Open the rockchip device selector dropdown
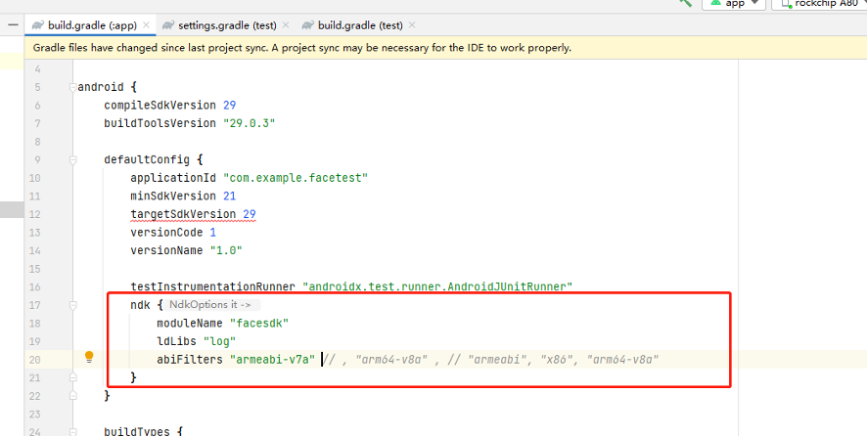868x437 pixels. tap(820, 4)
